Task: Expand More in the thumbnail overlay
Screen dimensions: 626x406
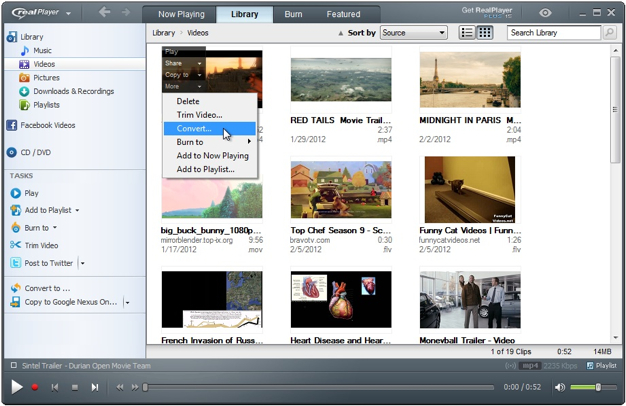Action: [x=184, y=86]
